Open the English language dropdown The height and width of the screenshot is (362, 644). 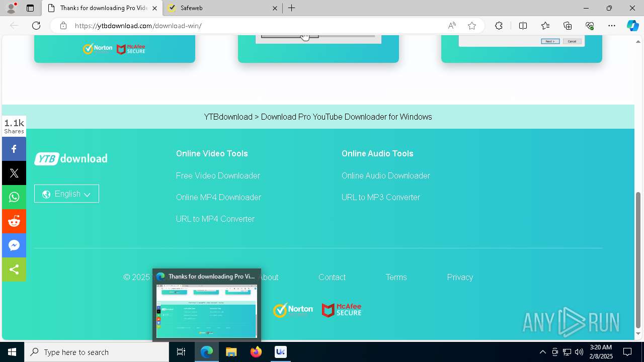66,194
